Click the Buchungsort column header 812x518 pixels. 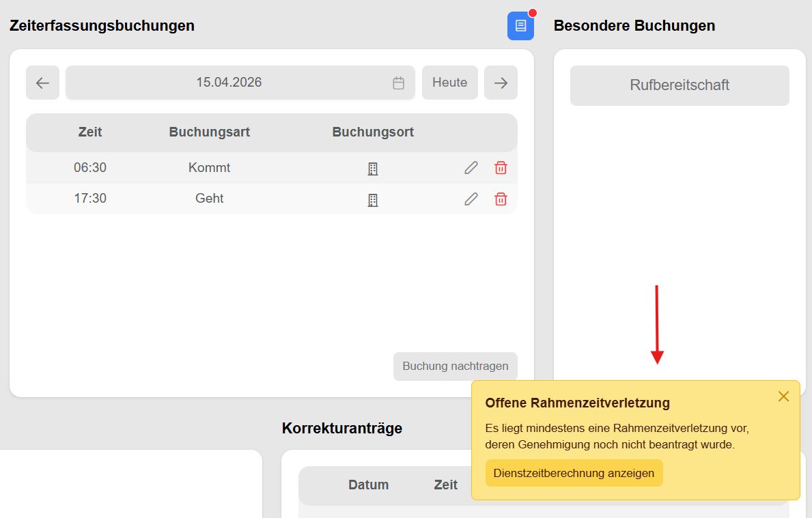click(x=373, y=132)
